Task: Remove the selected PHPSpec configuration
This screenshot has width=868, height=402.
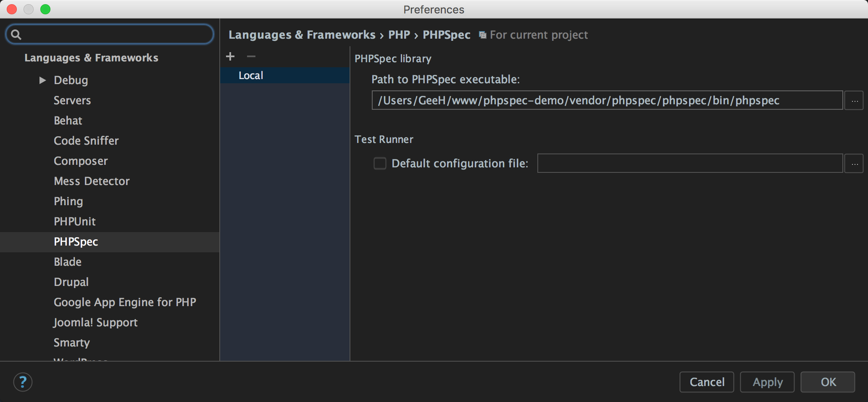Action: click(251, 56)
